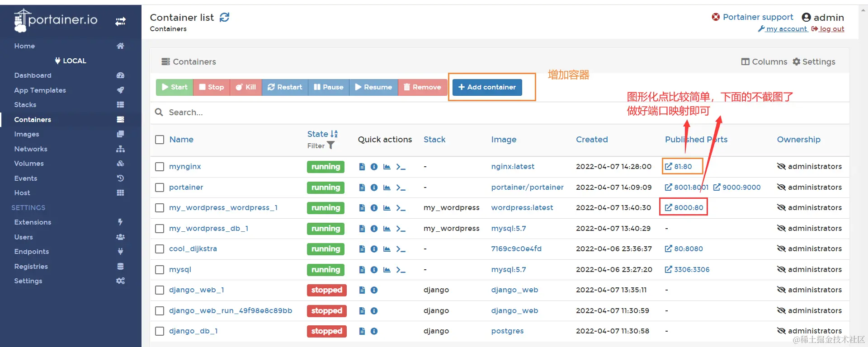868x347 pixels.
Task: Sort containers by Created column
Action: point(592,140)
